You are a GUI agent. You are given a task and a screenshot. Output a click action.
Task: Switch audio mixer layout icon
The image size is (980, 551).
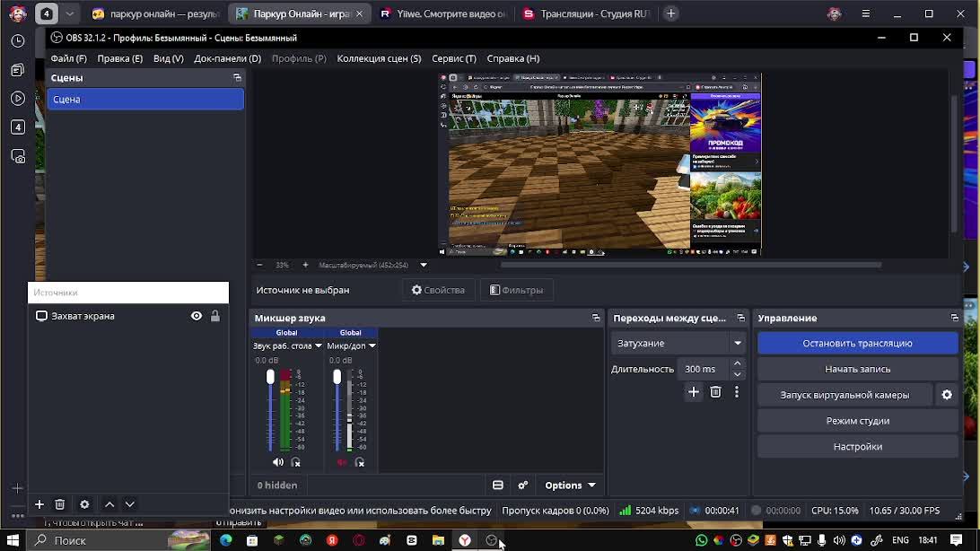pyautogui.click(x=497, y=485)
